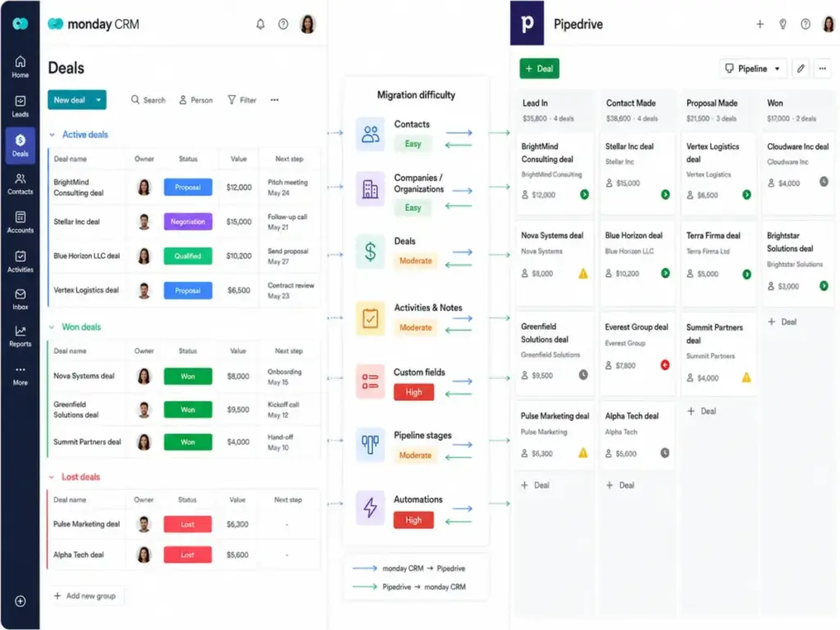The width and height of the screenshot is (840, 630).
Task: Collapse the Lost deals group
Action: coord(52,477)
